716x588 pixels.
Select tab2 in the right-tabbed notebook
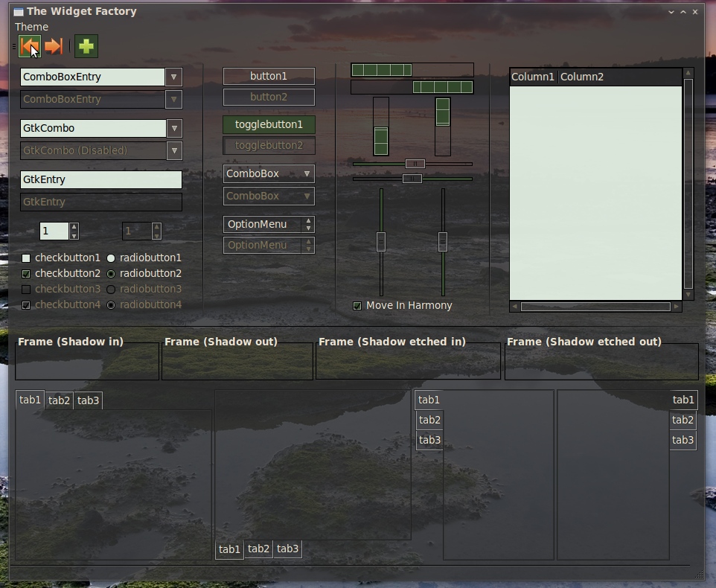tap(683, 420)
